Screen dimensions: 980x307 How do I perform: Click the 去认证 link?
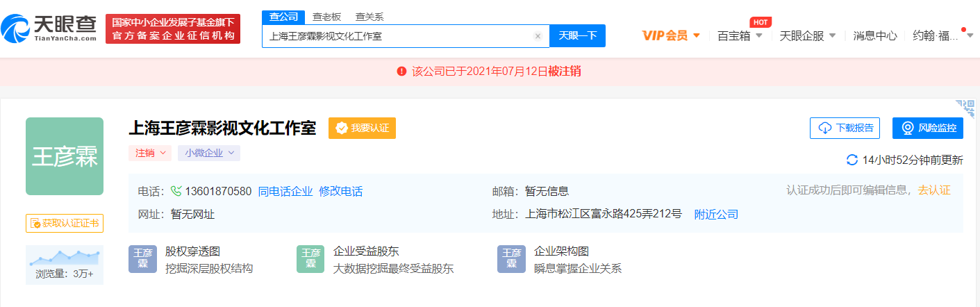pyautogui.click(x=934, y=190)
